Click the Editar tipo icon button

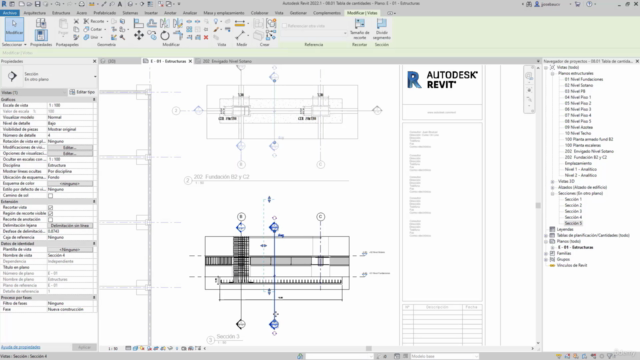(x=82, y=92)
